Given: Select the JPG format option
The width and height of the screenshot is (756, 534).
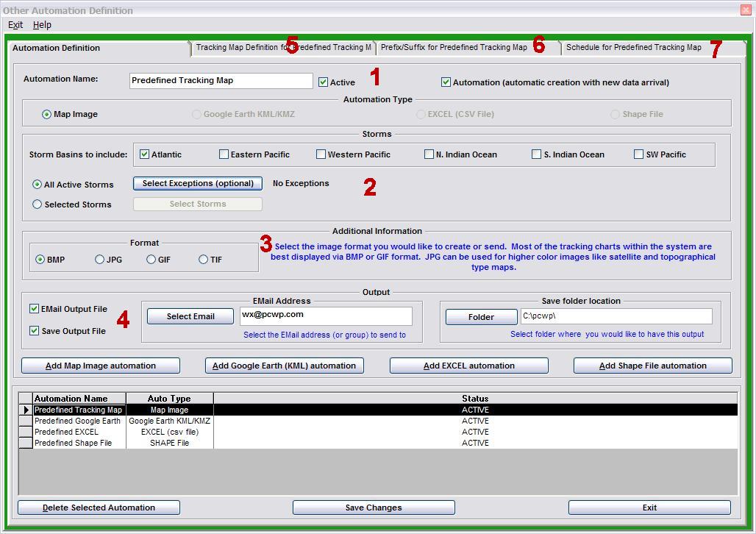Looking at the screenshot, I should [99, 260].
